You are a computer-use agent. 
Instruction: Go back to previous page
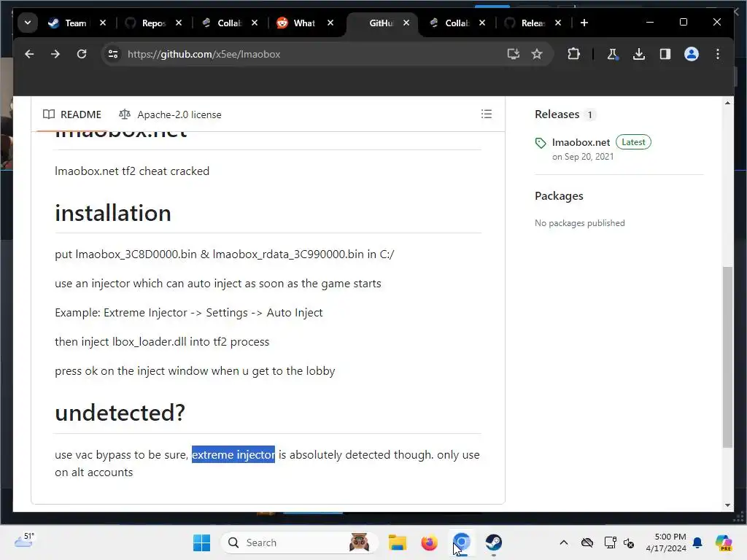tap(29, 54)
